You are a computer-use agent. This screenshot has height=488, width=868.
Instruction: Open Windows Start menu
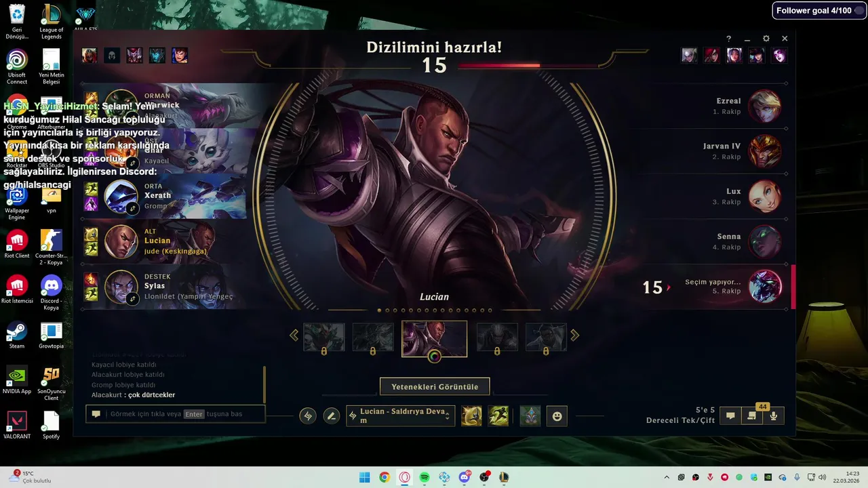pyautogui.click(x=364, y=477)
